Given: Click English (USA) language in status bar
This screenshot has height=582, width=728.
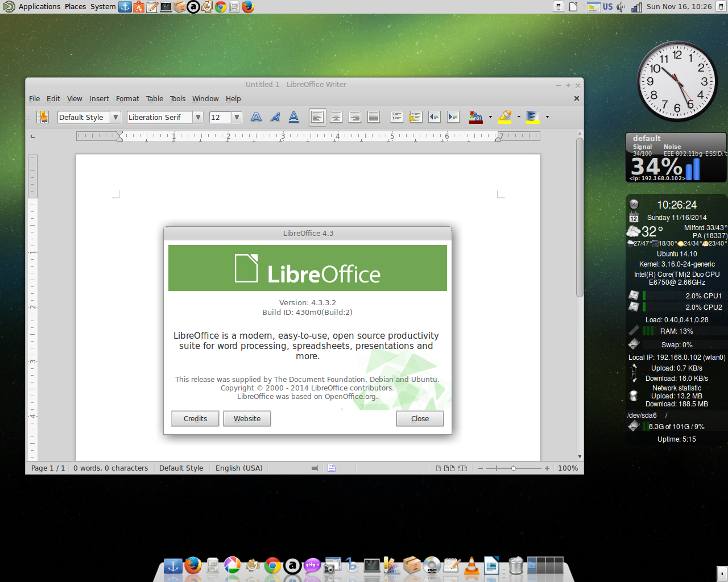Looking at the screenshot, I should 239,468.
